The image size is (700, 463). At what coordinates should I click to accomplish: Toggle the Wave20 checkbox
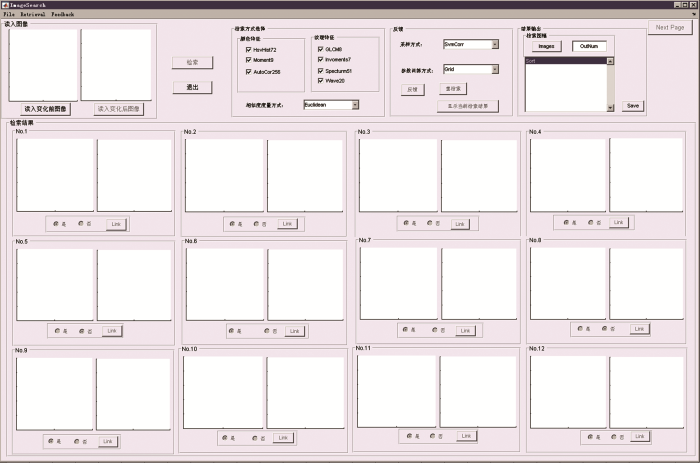tap(321, 81)
